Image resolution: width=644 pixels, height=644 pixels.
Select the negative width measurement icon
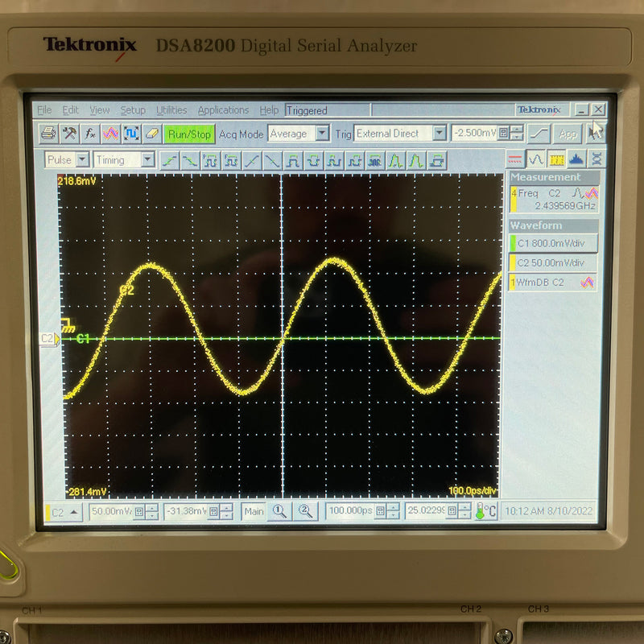point(313,160)
